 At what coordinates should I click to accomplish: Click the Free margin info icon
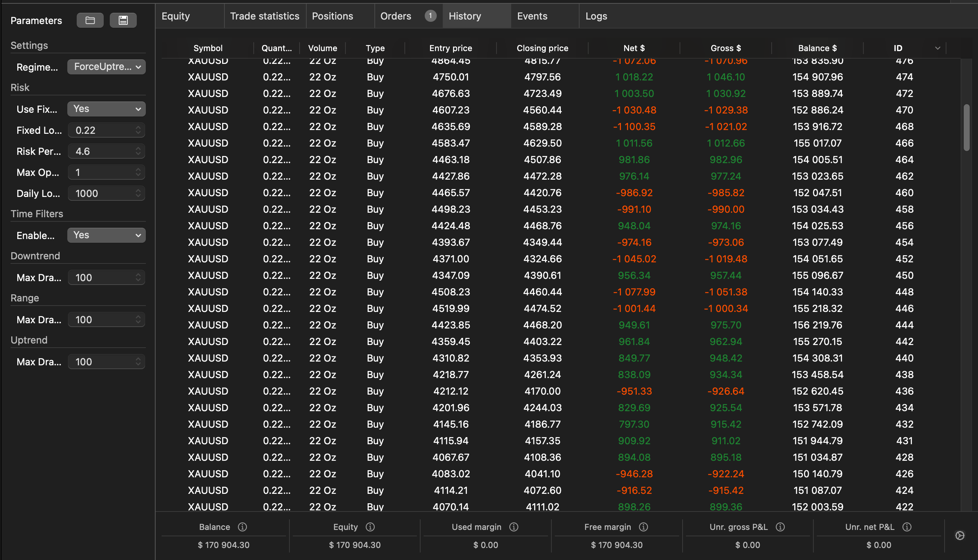tap(643, 527)
